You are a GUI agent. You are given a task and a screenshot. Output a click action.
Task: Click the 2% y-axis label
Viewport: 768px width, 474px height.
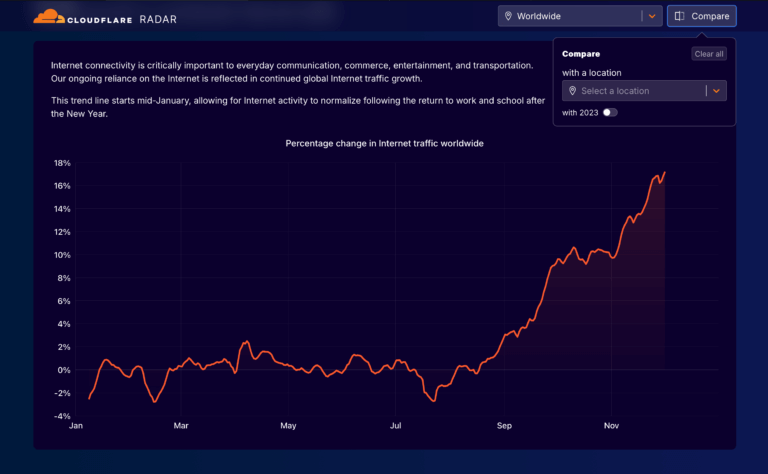click(x=64, y=347)
